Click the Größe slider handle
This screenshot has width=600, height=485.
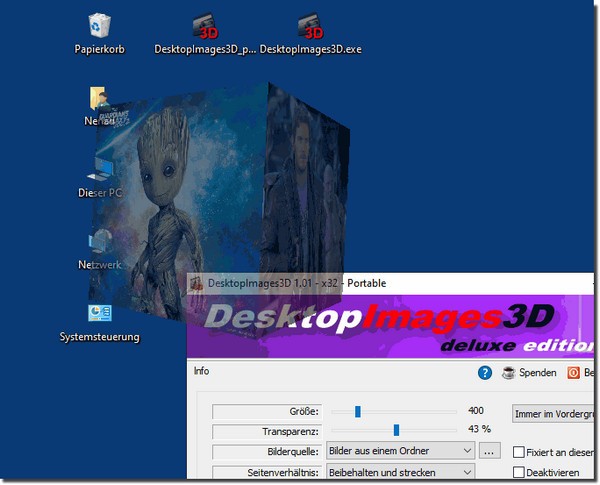coord(357,411)
